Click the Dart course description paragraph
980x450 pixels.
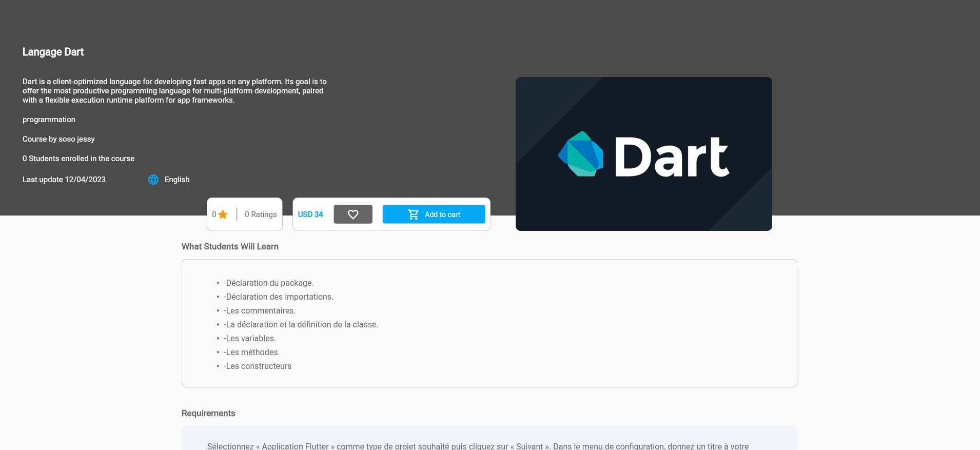(174, 91)
